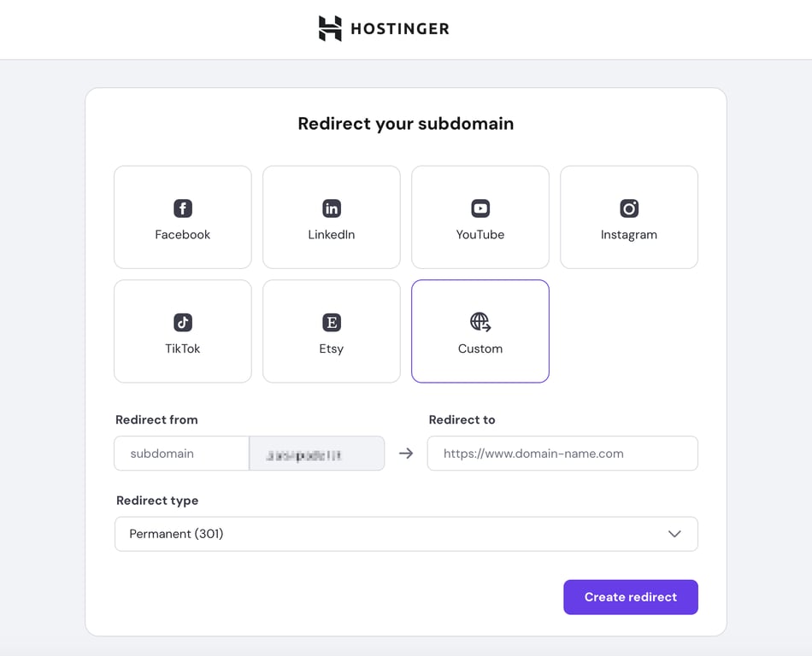Click the Hostinger logo
Viewport: 812px width, 656px height.
(x=327, y=28)
